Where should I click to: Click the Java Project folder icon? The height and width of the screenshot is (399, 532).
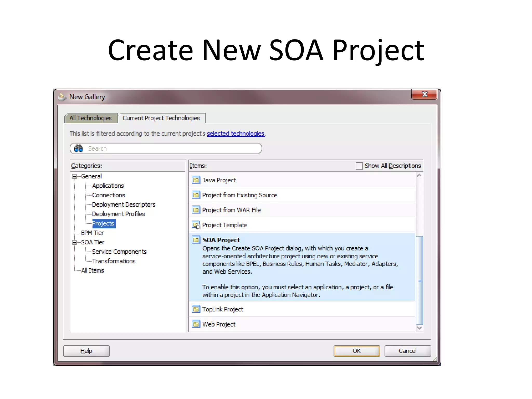pos(196,180)
